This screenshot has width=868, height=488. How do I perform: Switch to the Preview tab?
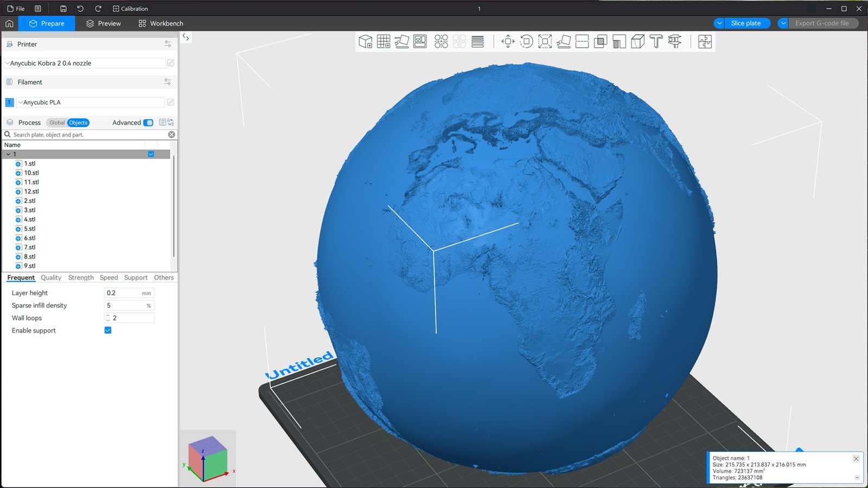[x=104, y=23]
